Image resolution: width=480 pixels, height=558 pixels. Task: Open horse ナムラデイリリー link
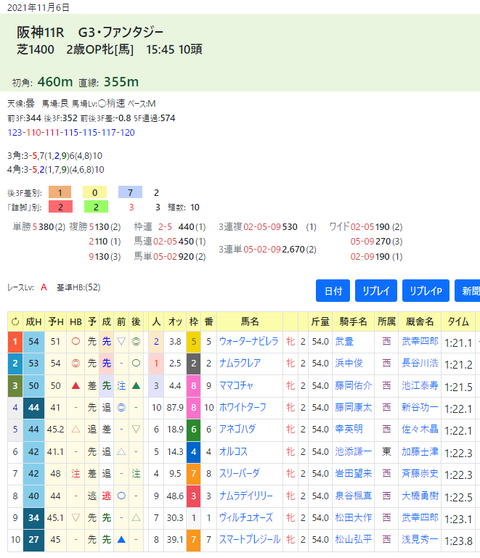(246, 496)
